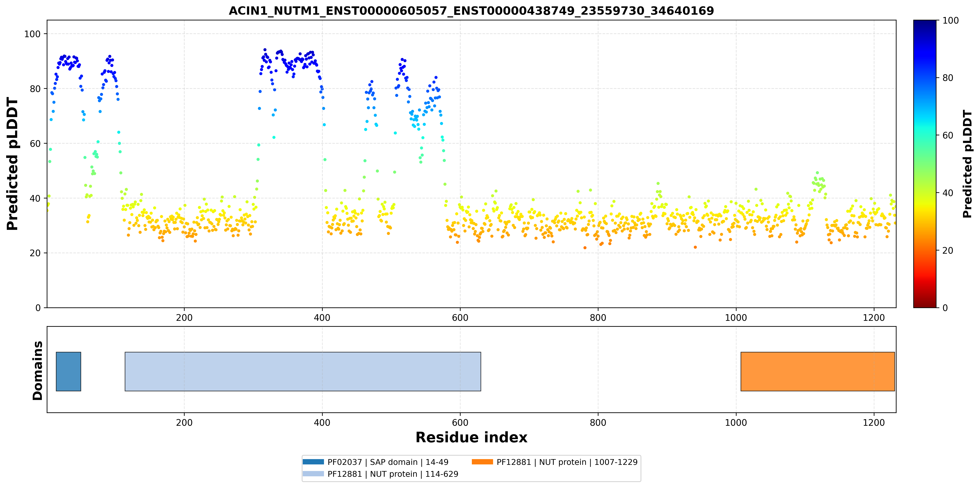Click the y-axis tick label 80

[x=35, y=89]
